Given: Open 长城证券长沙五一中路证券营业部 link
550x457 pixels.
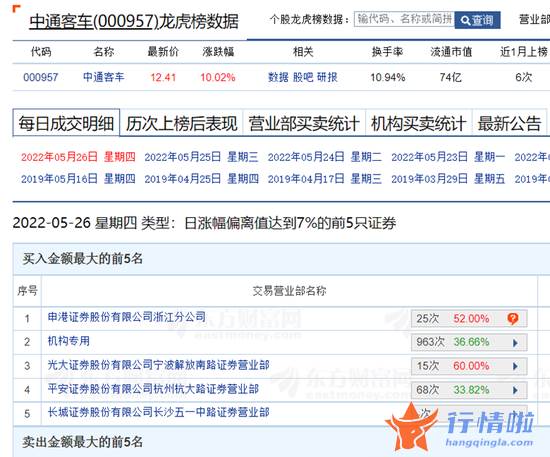Looking at the screenshot, I should (x=159, y=412).
